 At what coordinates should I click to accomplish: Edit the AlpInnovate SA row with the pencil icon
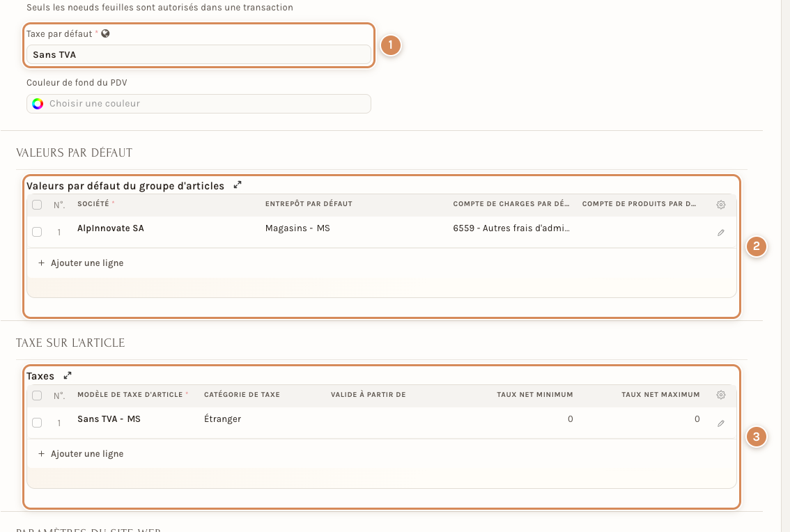point(721,233)
